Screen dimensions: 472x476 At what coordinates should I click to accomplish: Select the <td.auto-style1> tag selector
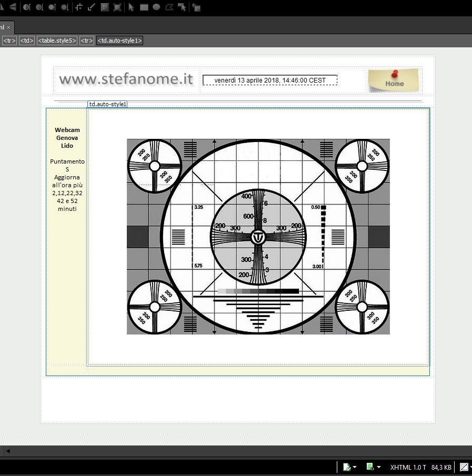tap(119, 40)
